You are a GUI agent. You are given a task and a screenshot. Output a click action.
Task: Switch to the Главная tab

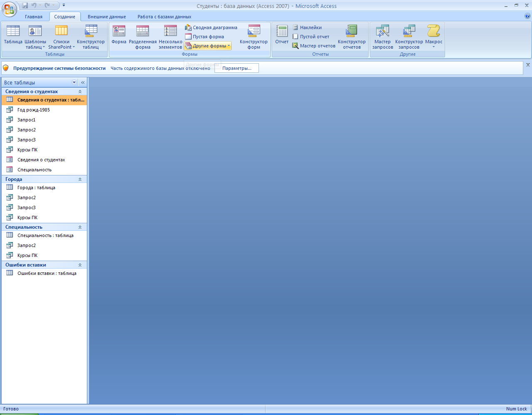[x=34, y=17]
